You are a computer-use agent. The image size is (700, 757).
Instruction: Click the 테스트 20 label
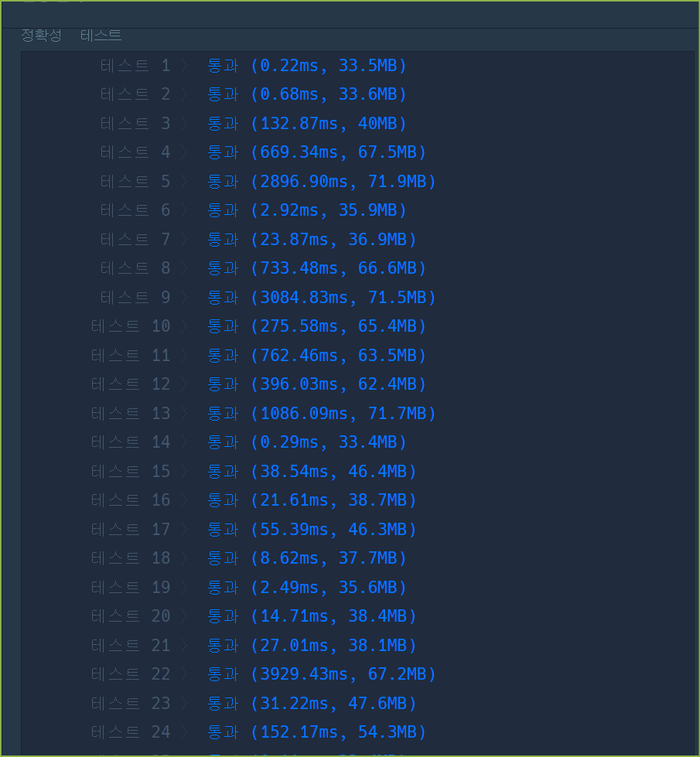[x=131, y=616]
